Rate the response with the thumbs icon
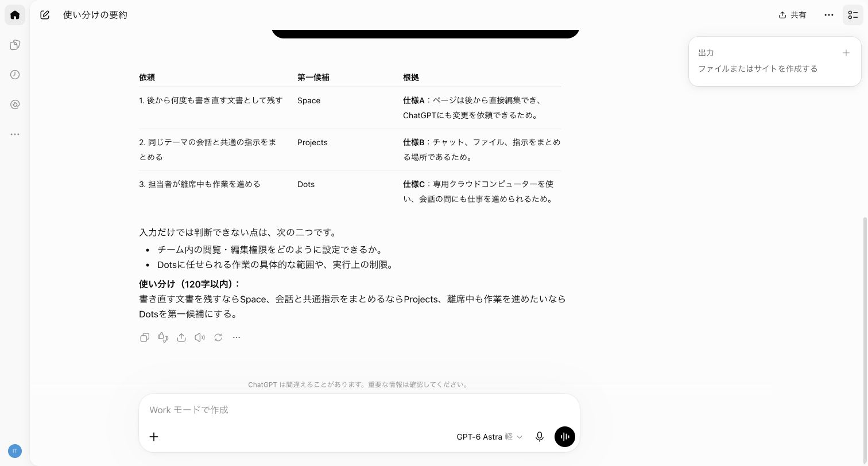The image size is (868, 466). pyautogui.click(x=163, y=337)
